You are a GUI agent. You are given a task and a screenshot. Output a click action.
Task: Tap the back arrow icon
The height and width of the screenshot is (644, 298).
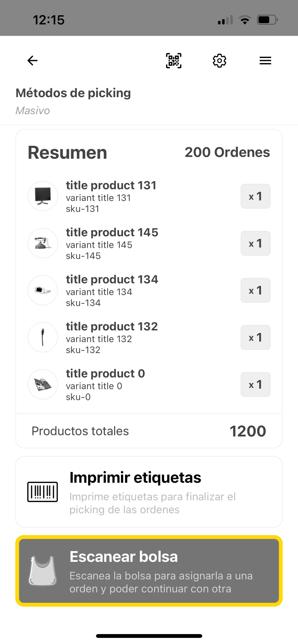pos(32,61)
